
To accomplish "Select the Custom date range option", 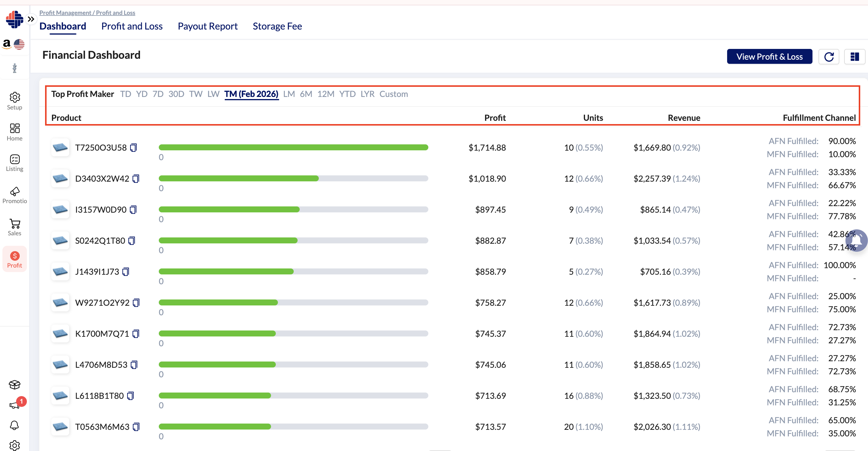I will pyautogui.click(x=393, y=94).
